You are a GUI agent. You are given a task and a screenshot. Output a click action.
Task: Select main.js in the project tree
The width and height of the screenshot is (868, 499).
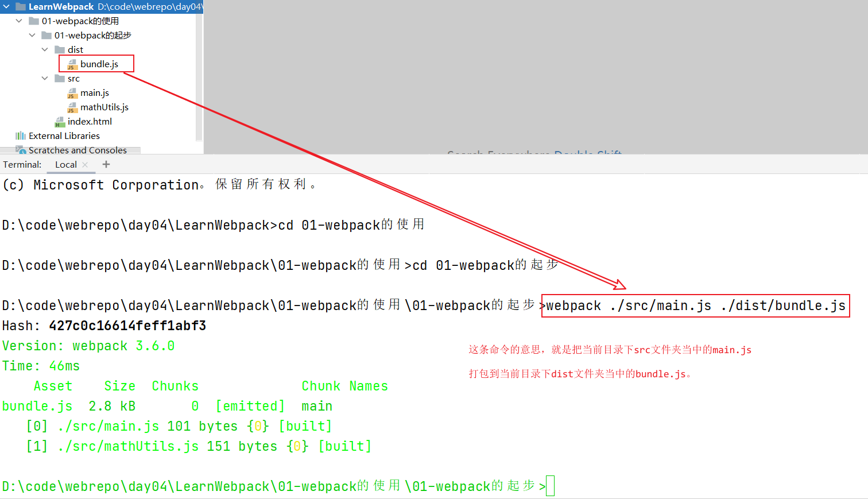coord(95,92)
